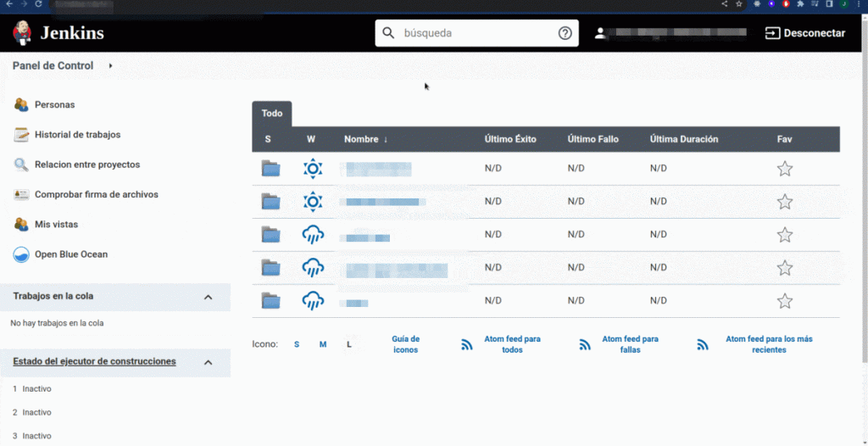The width and height of the screenshot is (868, 446).
Task: Click rainy weather icon in fourth row
Action: pyautogui.click(x=313, y=268)
